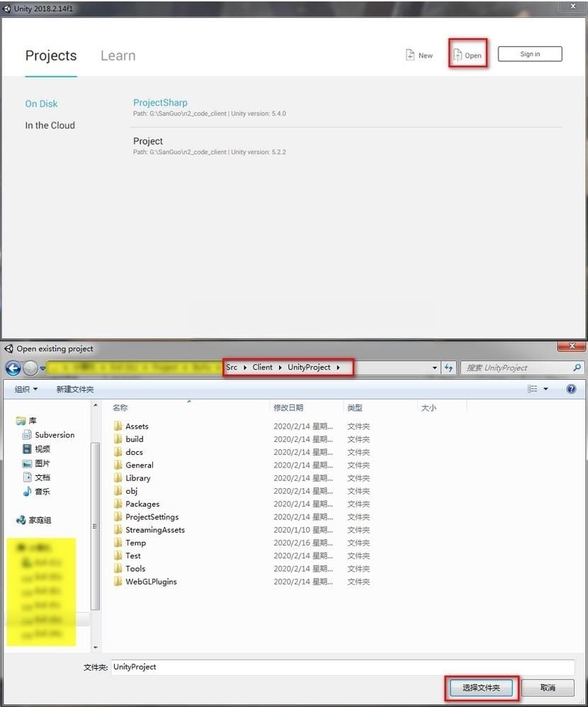Click the 2020/2/16 date of Temp folder

(x=303, y=543)
